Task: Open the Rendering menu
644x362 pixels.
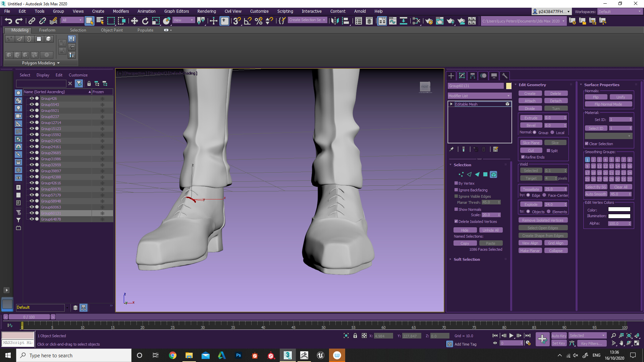Action: pos(206,11)
